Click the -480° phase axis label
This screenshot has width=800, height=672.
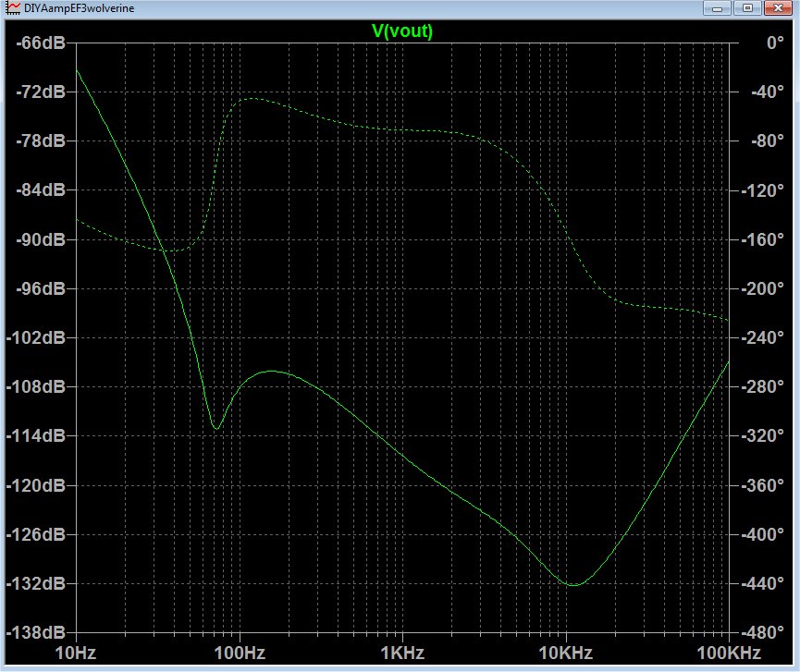[x=762, y=633]
